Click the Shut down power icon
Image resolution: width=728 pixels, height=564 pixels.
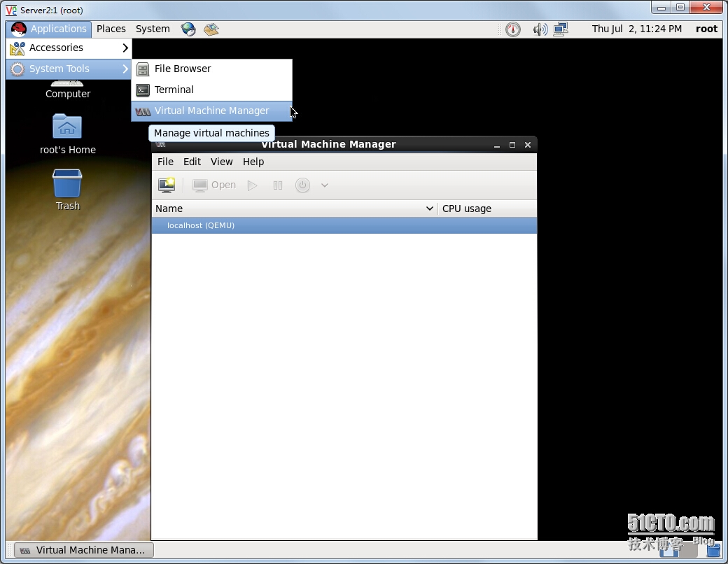click(x=302, y=185)
